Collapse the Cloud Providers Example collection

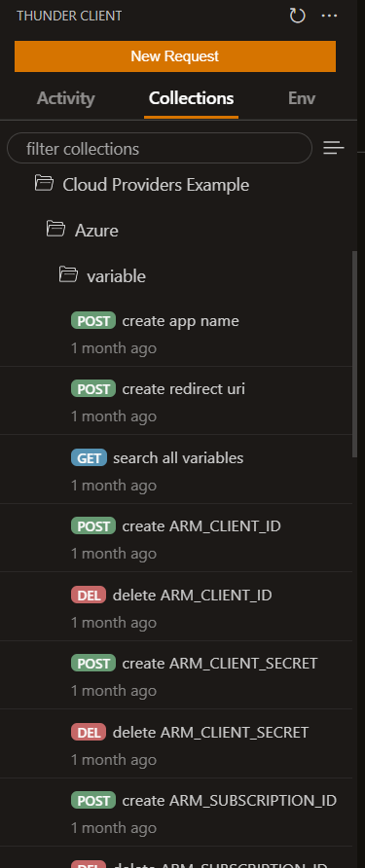[x=155, y=184]
